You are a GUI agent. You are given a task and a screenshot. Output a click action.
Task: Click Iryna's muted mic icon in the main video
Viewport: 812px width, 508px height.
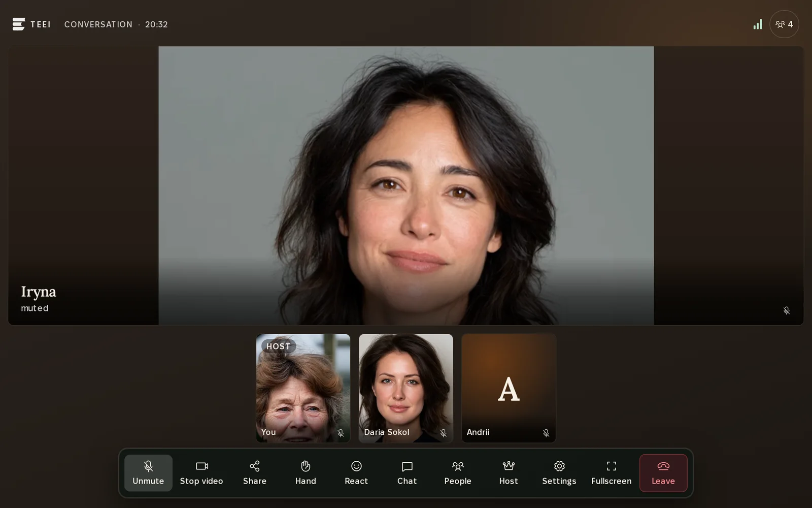(786, 310)
